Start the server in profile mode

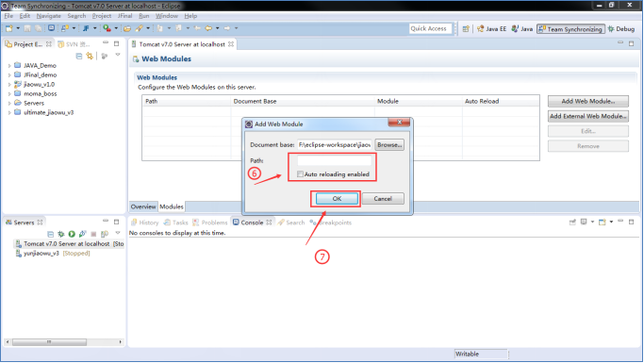point(83,234)
